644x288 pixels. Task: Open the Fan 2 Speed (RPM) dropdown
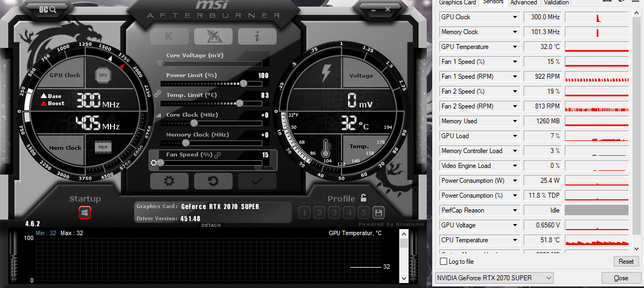pos(515,106)
